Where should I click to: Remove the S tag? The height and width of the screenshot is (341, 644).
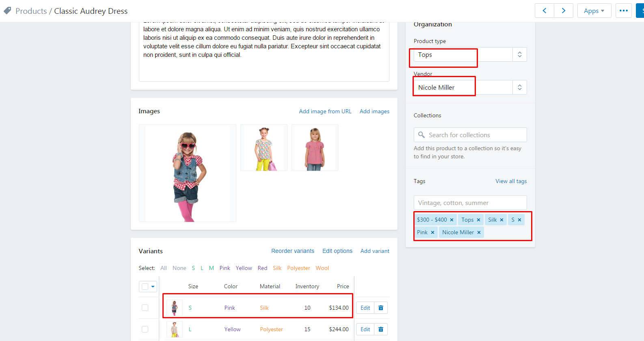519,220
